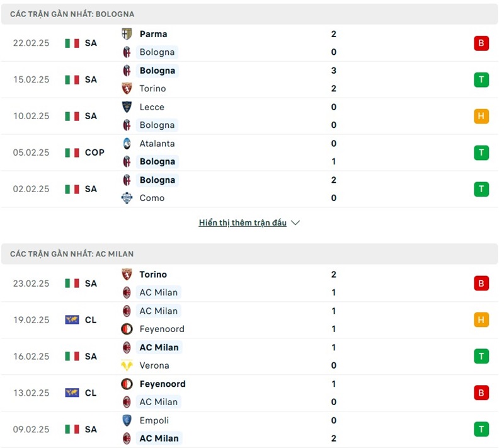Click the Italy flag on the 22.02.25 row

coord(72,43)
